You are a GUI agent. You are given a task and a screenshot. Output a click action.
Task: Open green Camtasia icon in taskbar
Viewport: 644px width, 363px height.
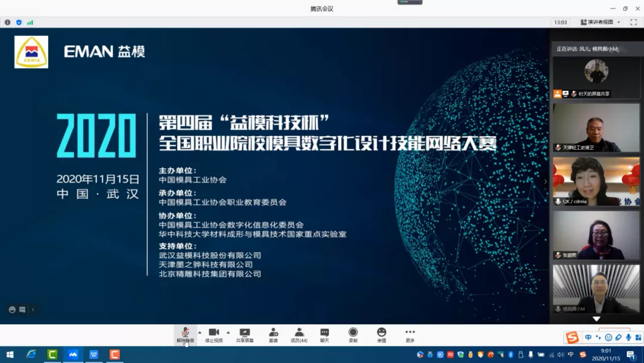(52, 355)
